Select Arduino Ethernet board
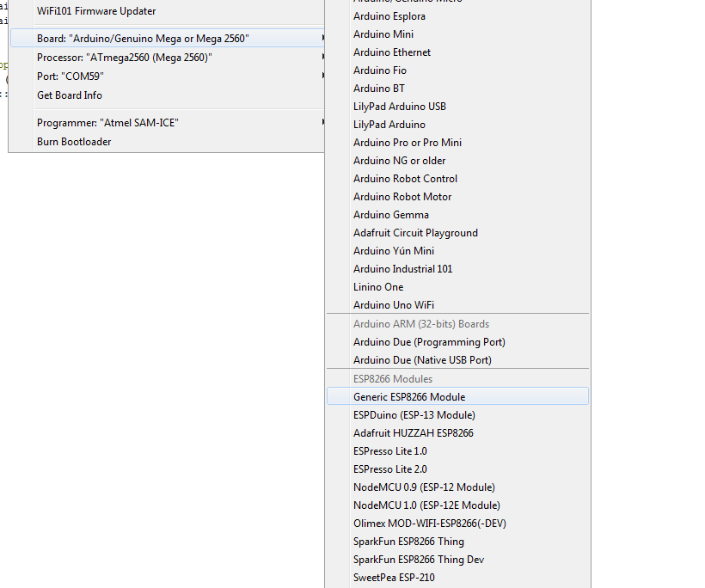 457,52
